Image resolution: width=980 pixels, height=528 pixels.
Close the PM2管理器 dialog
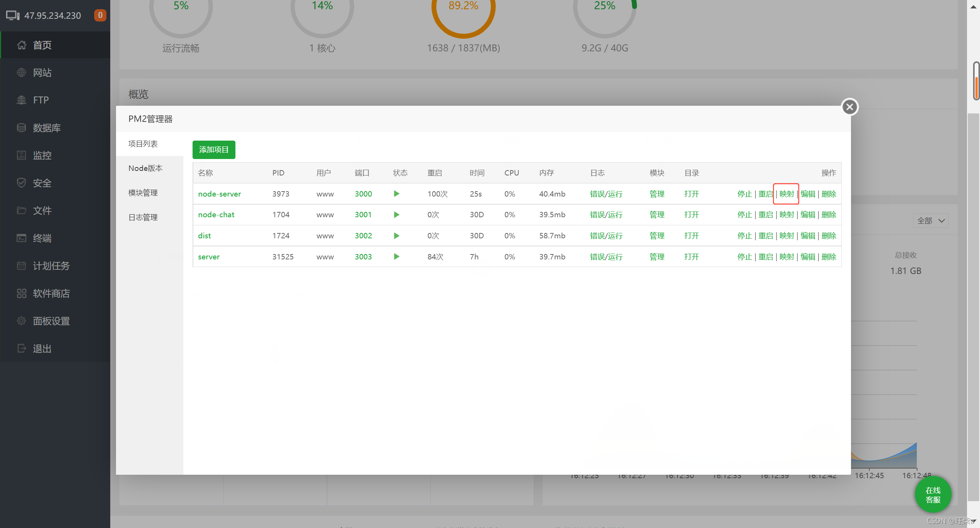tap(849, 107)
